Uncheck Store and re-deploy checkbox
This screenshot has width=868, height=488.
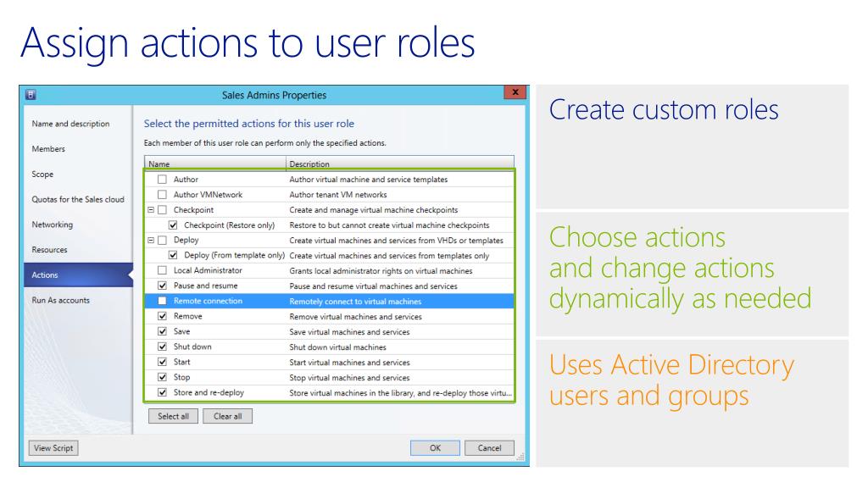coord(162,392)
